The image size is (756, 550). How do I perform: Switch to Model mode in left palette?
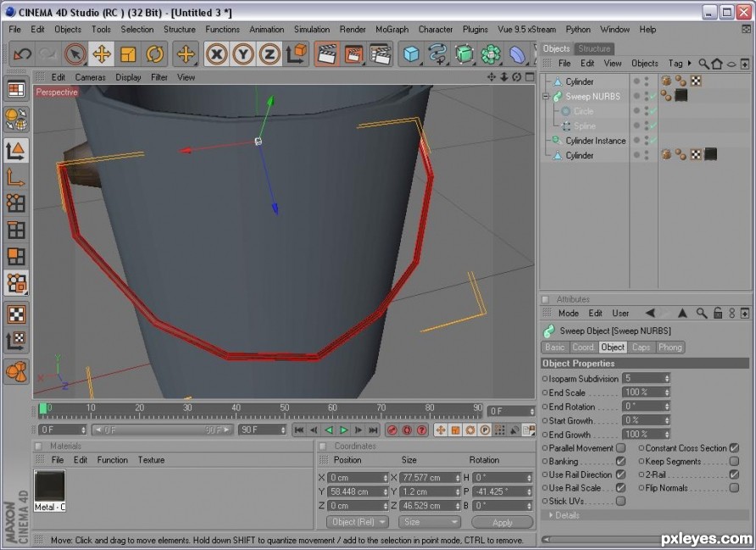(x=16, y=150)
